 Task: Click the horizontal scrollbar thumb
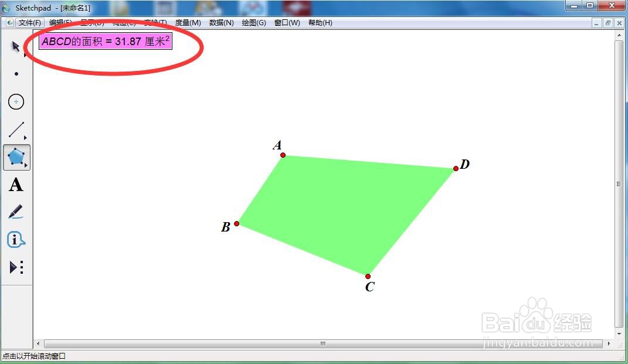323,343
